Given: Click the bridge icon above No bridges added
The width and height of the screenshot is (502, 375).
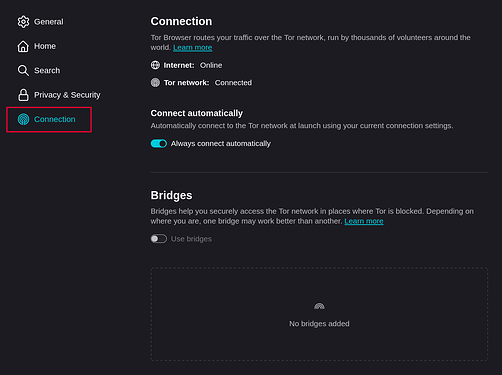Looking at the screenshot, I should click(319, 306).
